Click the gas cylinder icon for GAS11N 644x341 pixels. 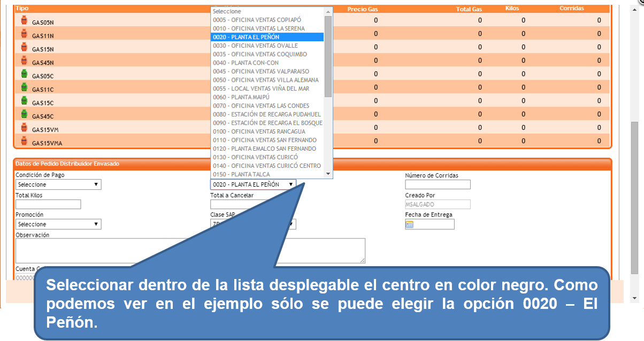pos(24,34)
